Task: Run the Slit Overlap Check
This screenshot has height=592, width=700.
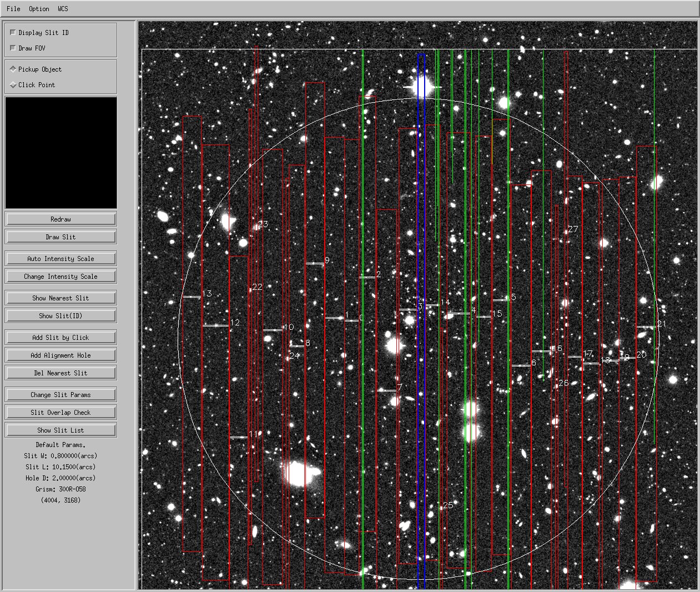Action: pyautogui.click(x=61, y=412)
